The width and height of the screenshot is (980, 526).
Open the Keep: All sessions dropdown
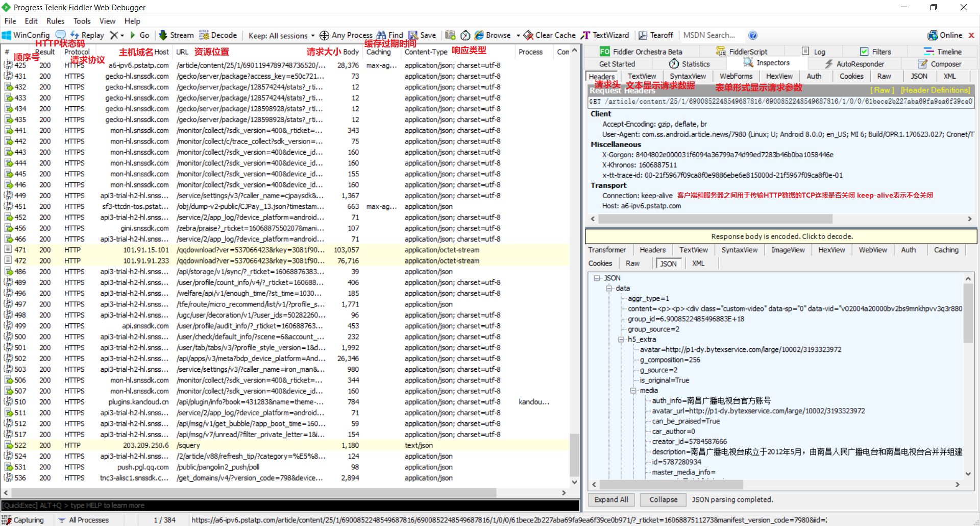coord(281,36)
